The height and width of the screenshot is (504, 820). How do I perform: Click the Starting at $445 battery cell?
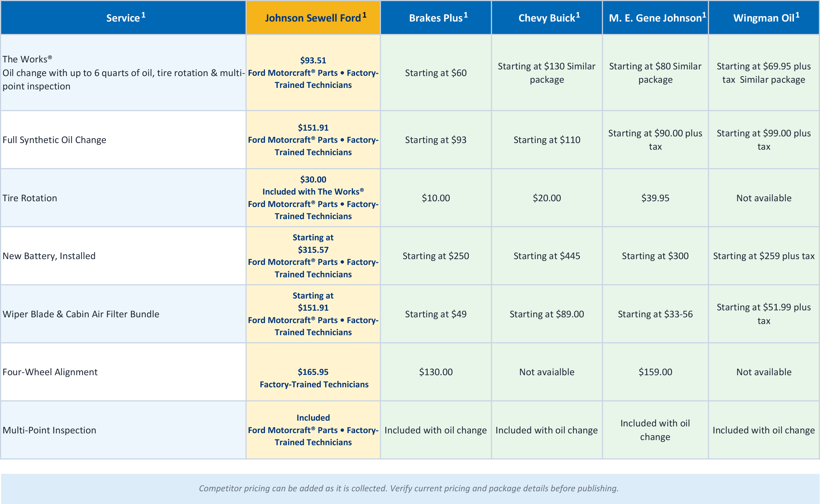point(547,256)
